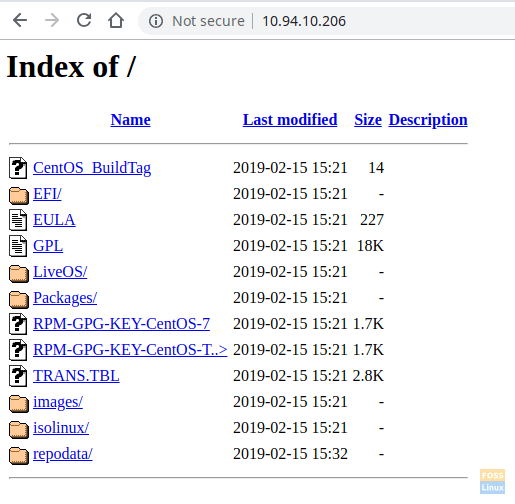Click the text-file icon next to EULA

tap(18, 220)
